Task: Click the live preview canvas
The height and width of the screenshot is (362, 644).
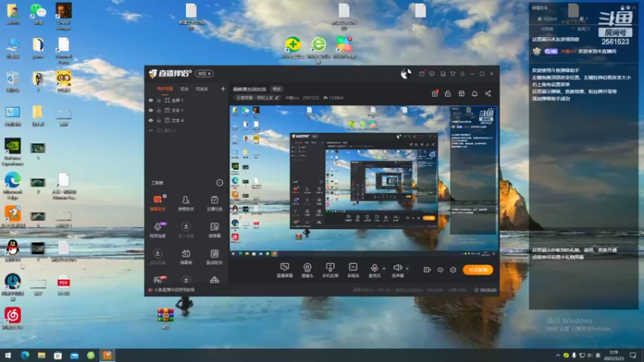Action: pos(364,181)
